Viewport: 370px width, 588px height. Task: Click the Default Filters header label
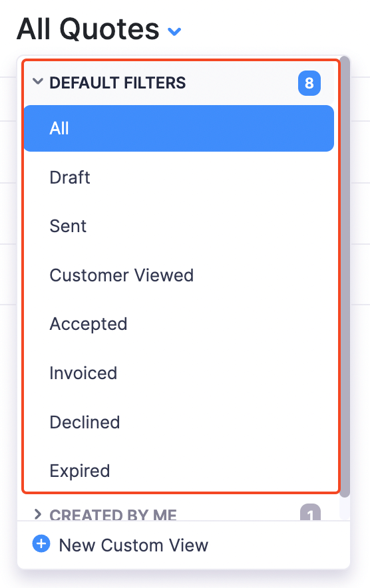pos(117,83)
